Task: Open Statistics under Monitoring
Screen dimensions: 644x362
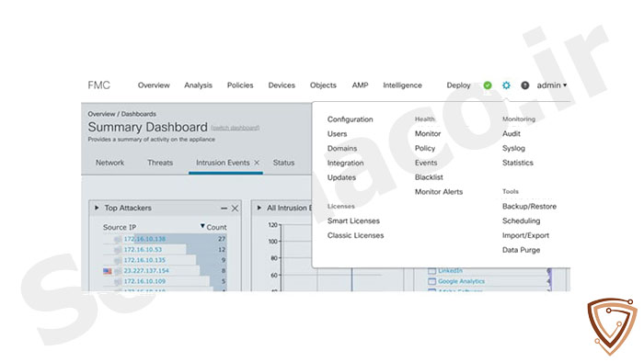Action: coord(517,163)
